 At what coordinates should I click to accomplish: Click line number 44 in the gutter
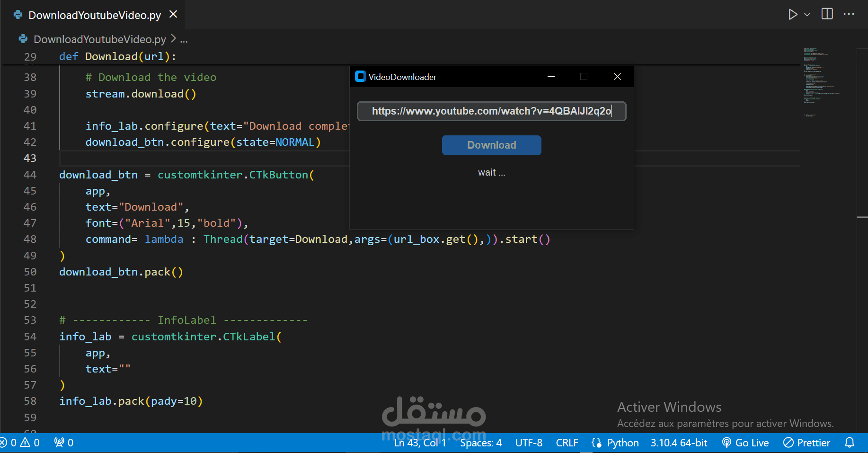coord(30,175)
